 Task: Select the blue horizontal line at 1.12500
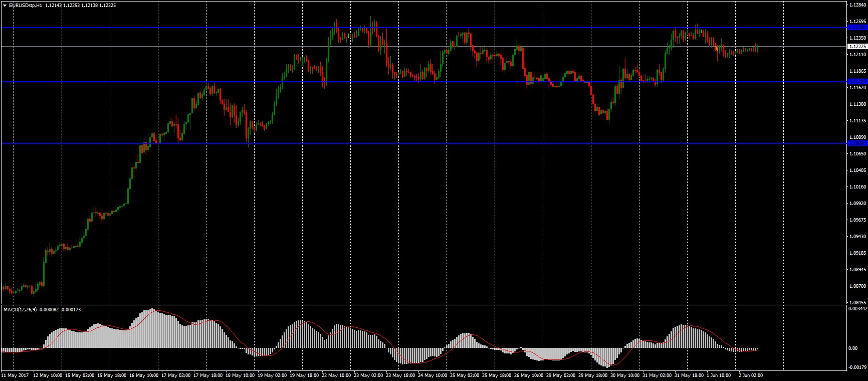coord(423,28)
